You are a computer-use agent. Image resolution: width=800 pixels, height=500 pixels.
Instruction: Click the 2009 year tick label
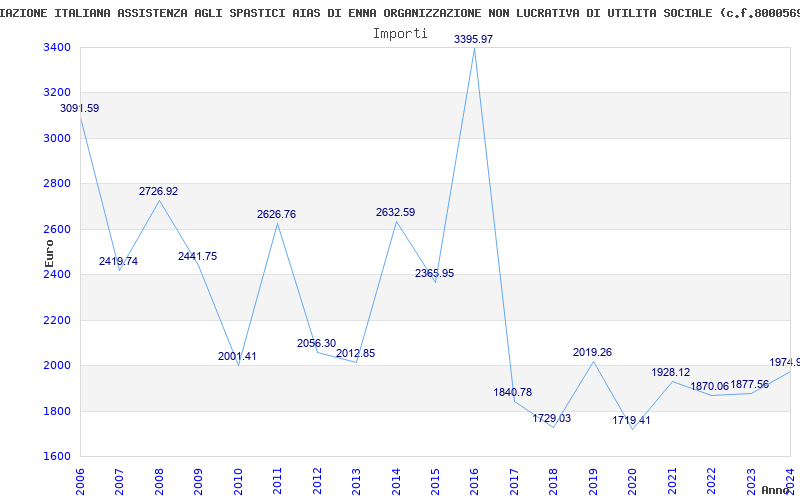tap(198, 482)
